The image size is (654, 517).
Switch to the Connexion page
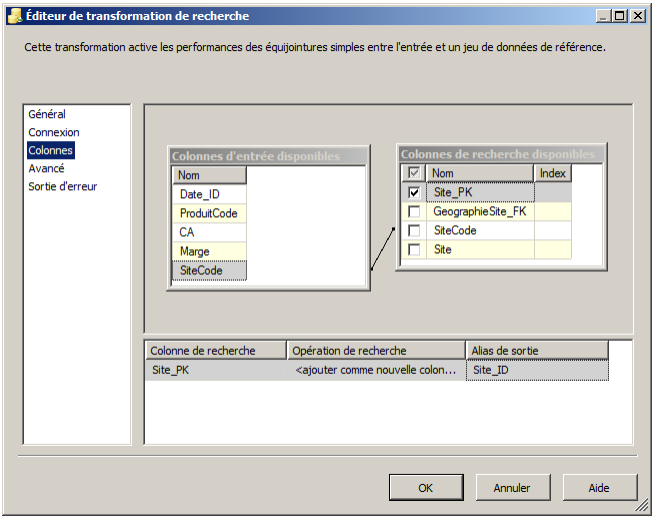[54, 132]
